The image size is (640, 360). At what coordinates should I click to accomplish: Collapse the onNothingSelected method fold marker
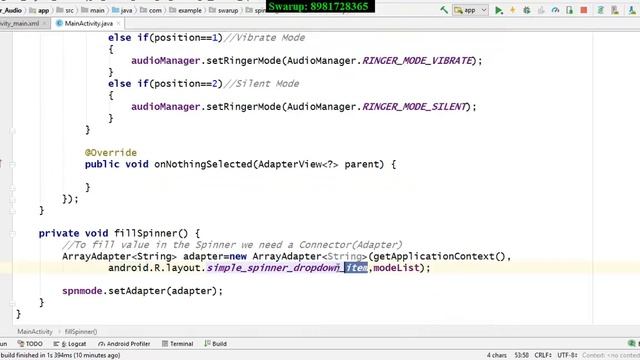(12, 164)
